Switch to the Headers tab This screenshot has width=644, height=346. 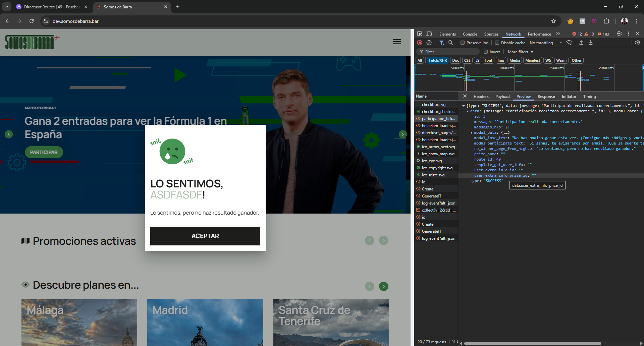tap(481, 97)
